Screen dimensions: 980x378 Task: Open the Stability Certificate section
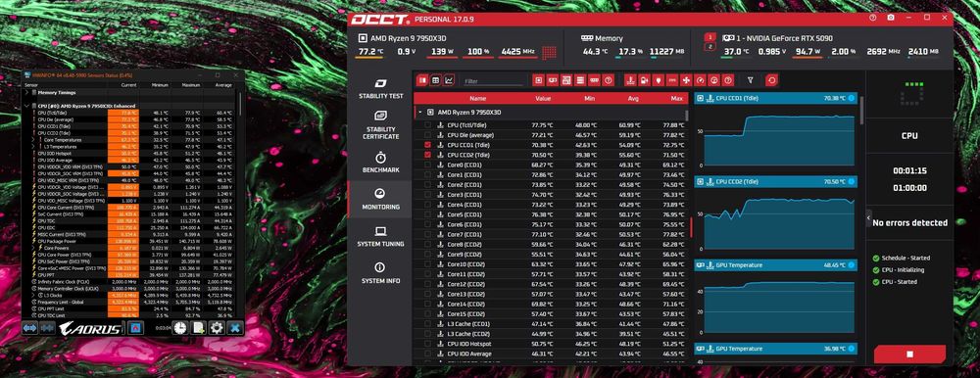click(x=380, y=125)
